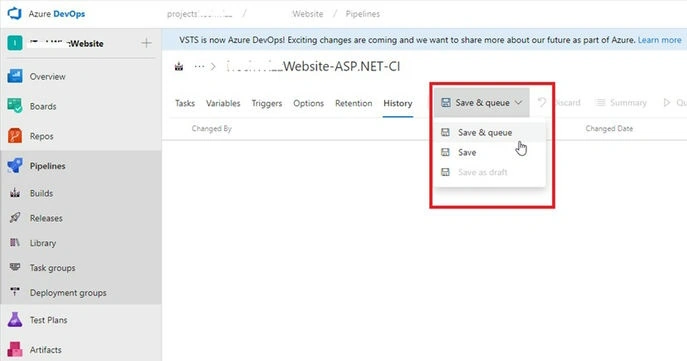Click the Queue play icon
The width and height of the screenshot is (687, 361).
click(666, 103)
